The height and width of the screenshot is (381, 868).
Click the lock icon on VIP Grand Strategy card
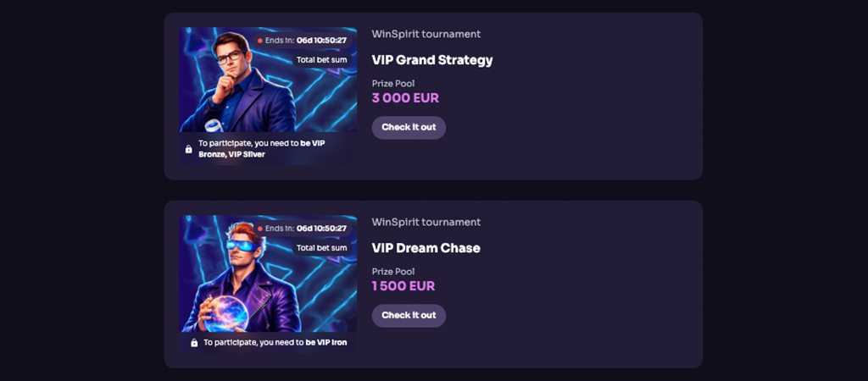click(x=188, y=149)
